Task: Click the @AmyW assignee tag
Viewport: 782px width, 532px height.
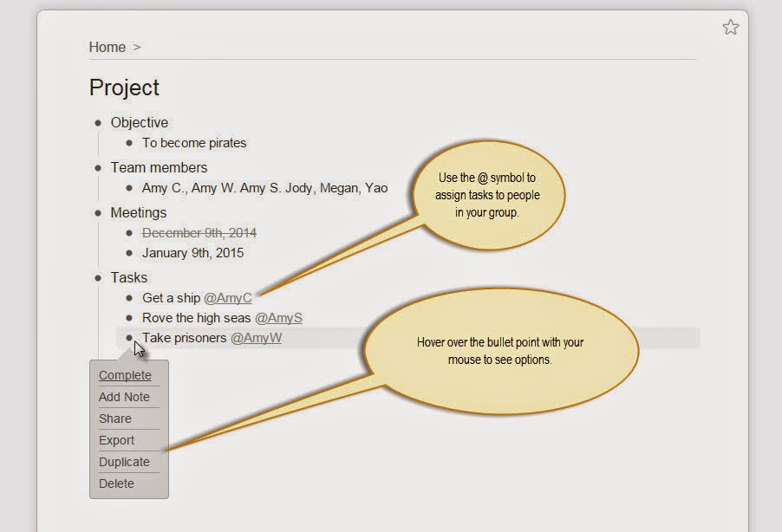Action: (256, 338)
